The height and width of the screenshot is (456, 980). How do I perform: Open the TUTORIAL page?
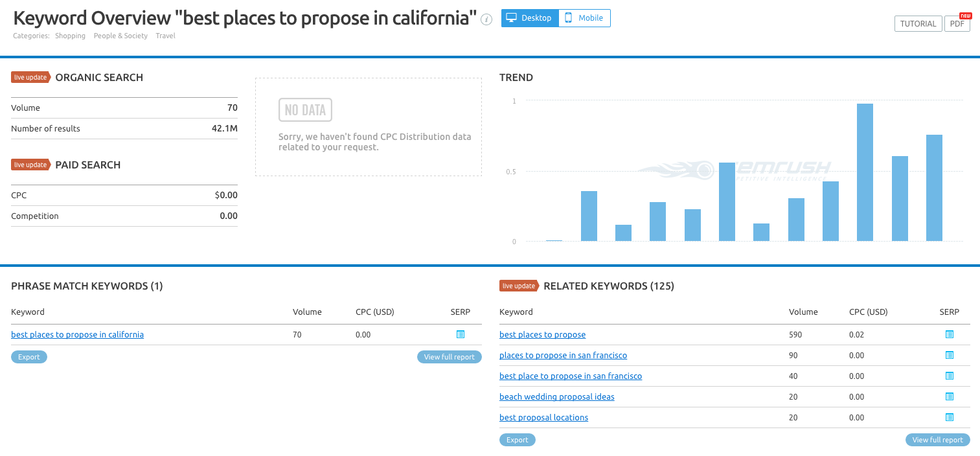(918, 23)
